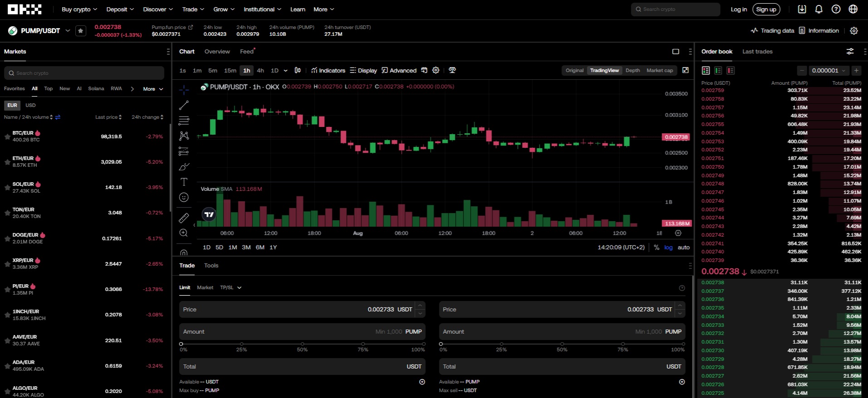Screen dimensions: 868x398
Task: Toggle chart panel window-size icon
Action: click(x=676, y=52)
